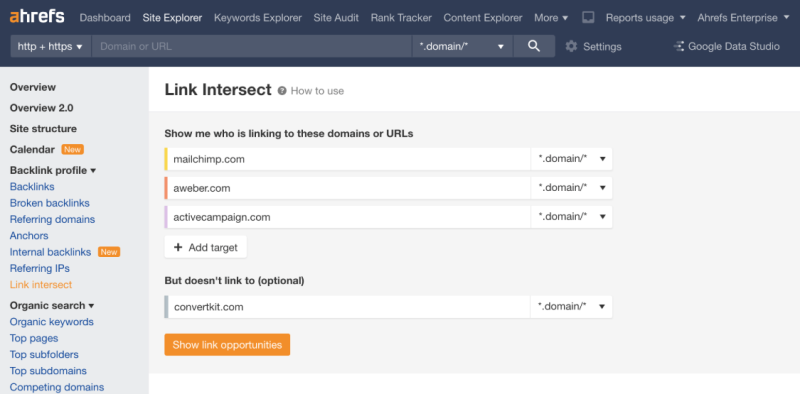This screenshot has width=800, height=394.
Task: Change mode dropdown for aweber.com
Action: pos(571,188)
